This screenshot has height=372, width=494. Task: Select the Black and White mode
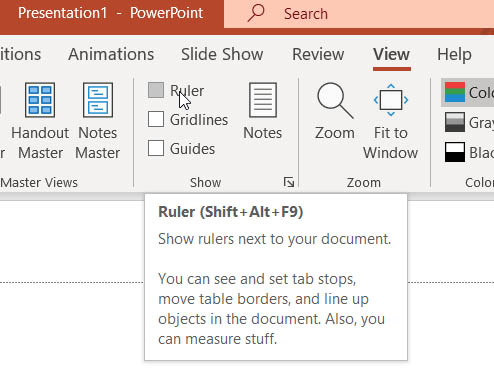[x=469, y=152]
